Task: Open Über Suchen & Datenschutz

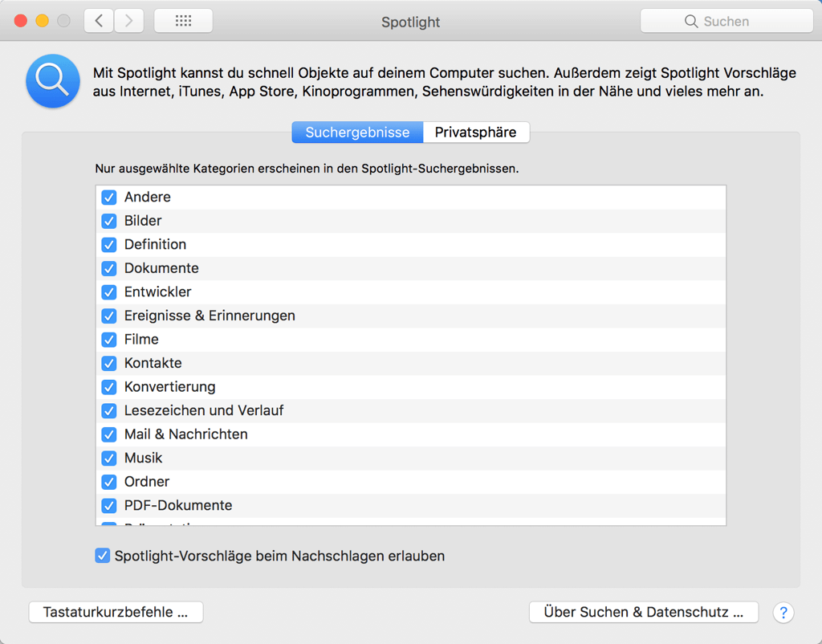Action: point(644,612)
